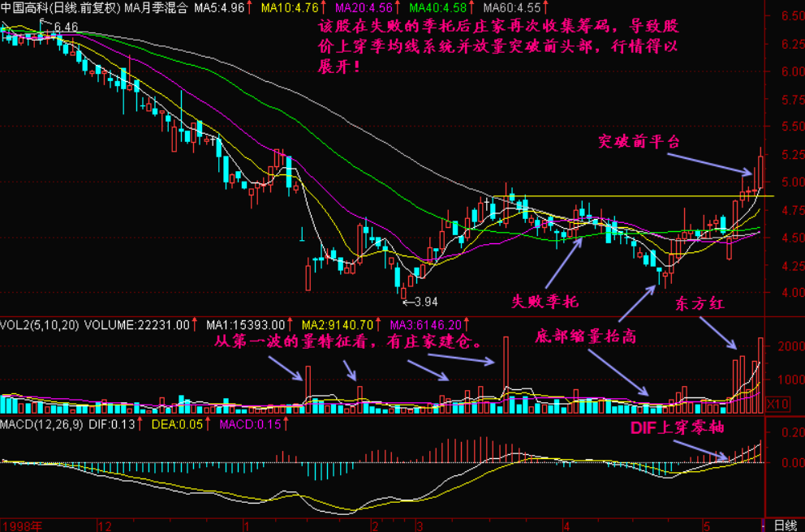Viewport: 805px width, 532px height.
Task: Click the 东方红 annotation label
Action: click(698, 303)
